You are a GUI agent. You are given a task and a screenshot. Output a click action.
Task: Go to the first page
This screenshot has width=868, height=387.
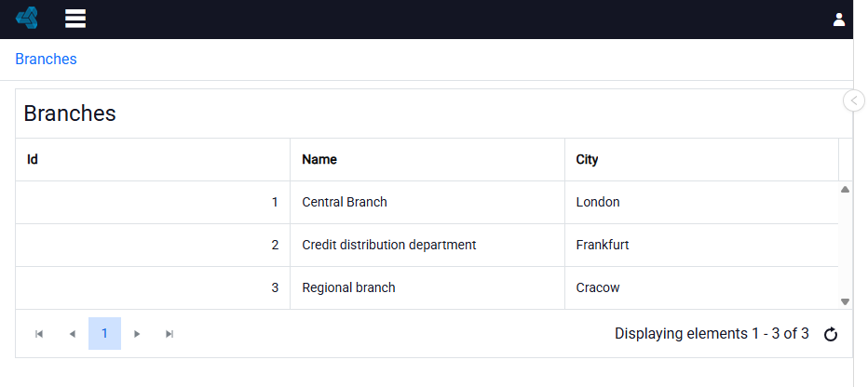(39, 334)
